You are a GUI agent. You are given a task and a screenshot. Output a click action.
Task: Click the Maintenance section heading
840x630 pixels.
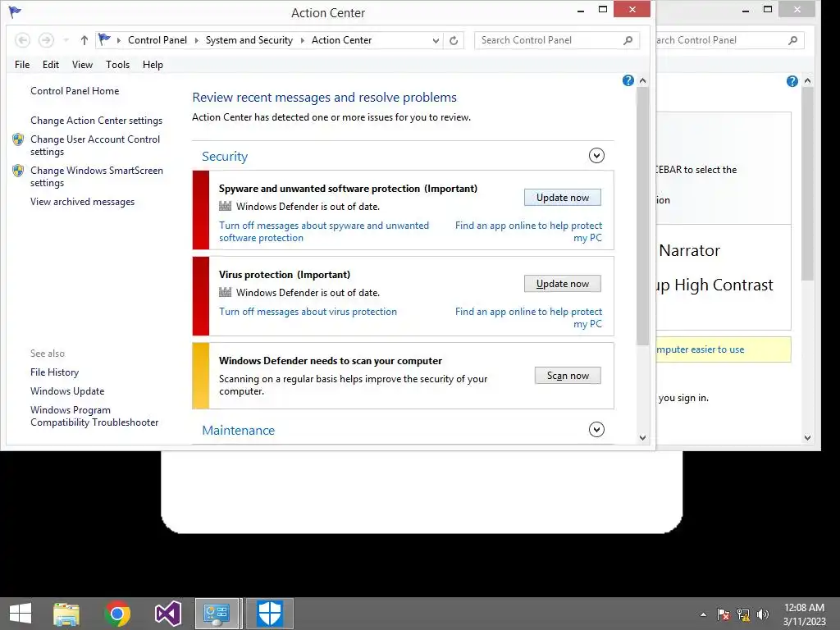pos(239,430)
